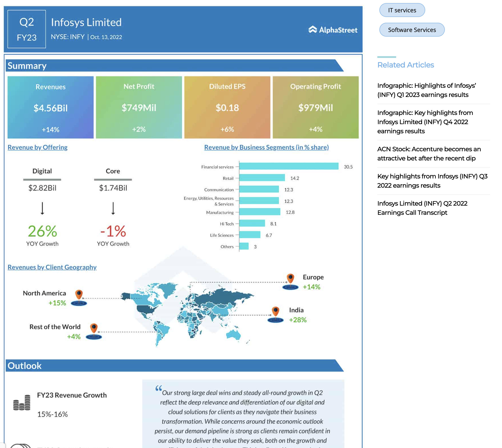Click the India map pin icon
The image size is (502, 448).
click(275, 315)
